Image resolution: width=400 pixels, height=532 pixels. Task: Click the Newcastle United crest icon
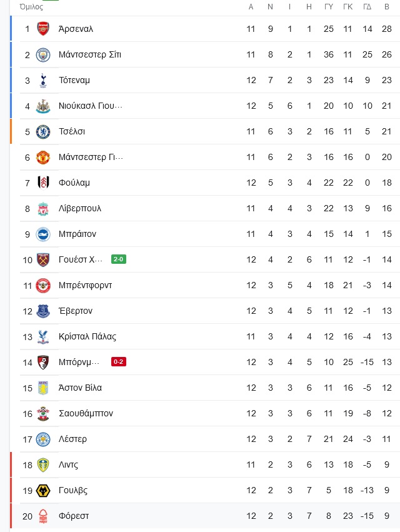point(43,106)
